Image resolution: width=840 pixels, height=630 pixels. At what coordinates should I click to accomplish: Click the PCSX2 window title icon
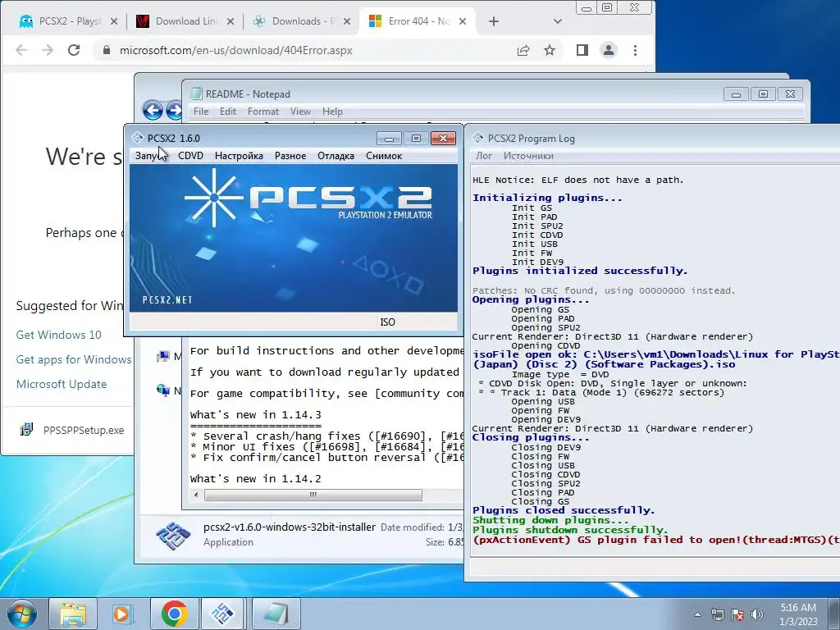[x=138, y=138]
